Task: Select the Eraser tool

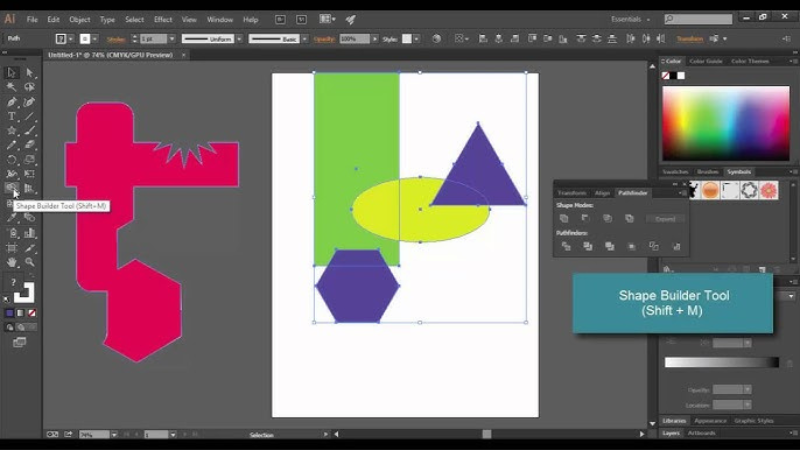Action: pyautogui.click(x=30, y=145)
